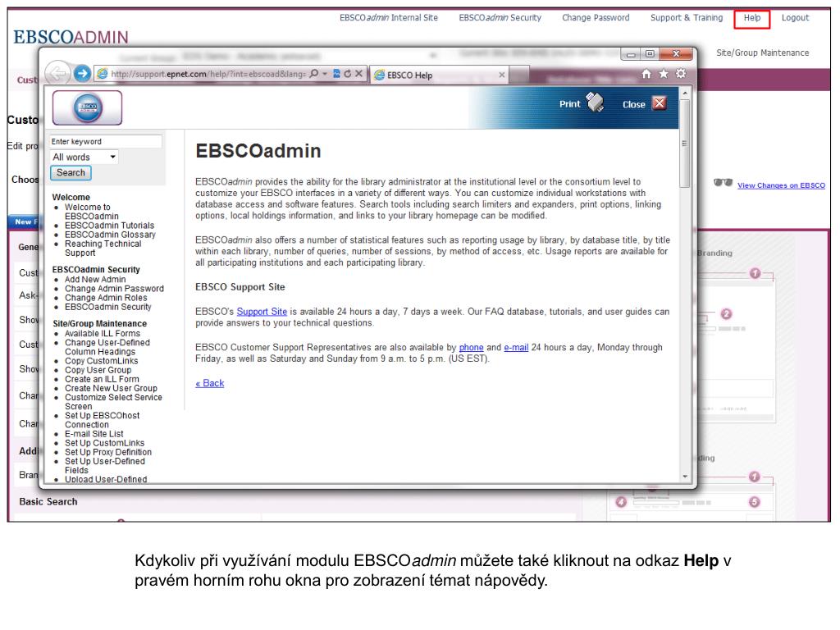Open the browser tools gear icon
Image resolution: width=840 pixels, height=630 pixels.
(x=681, y=74)
